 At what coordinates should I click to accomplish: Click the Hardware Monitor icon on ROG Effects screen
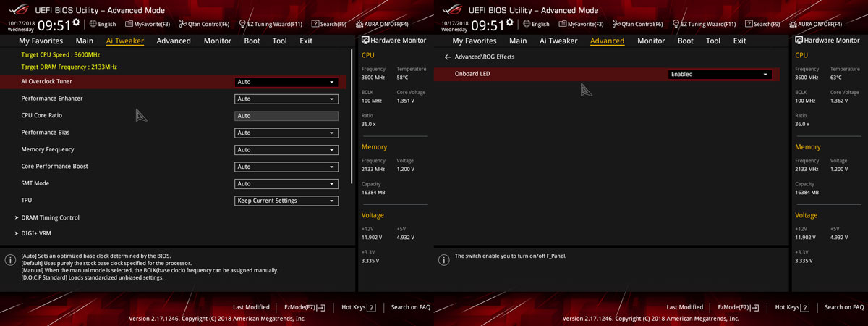(x=799, y=41)
